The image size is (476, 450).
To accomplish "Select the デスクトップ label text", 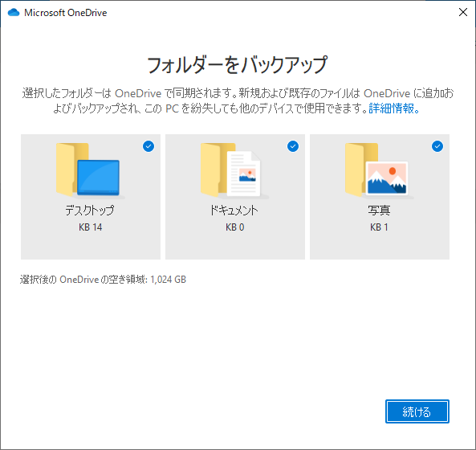I will [x=90, y=210].
